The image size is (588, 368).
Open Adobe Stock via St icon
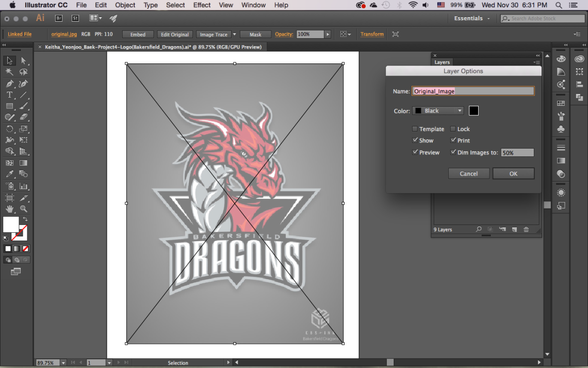pyautogui.click(x=75, y=18)
